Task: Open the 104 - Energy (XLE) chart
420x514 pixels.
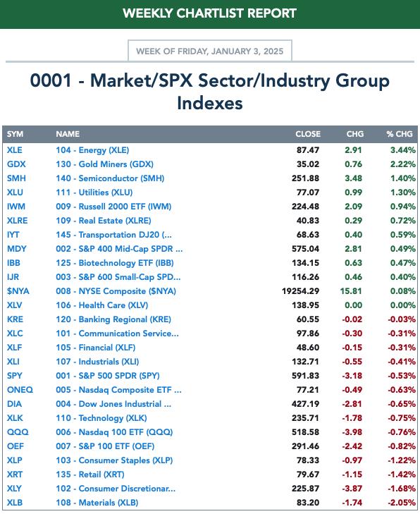Action: (x=92, y=150)
